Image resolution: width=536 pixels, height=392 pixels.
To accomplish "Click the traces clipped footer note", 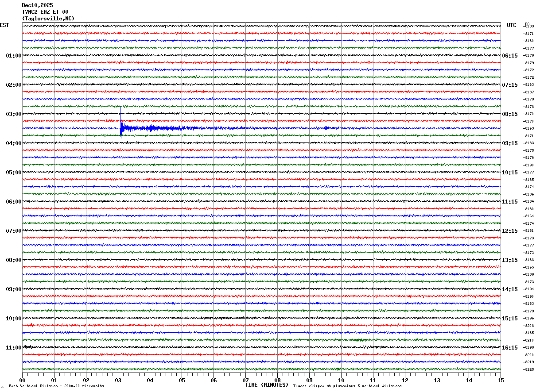I will tap(347, 386).
